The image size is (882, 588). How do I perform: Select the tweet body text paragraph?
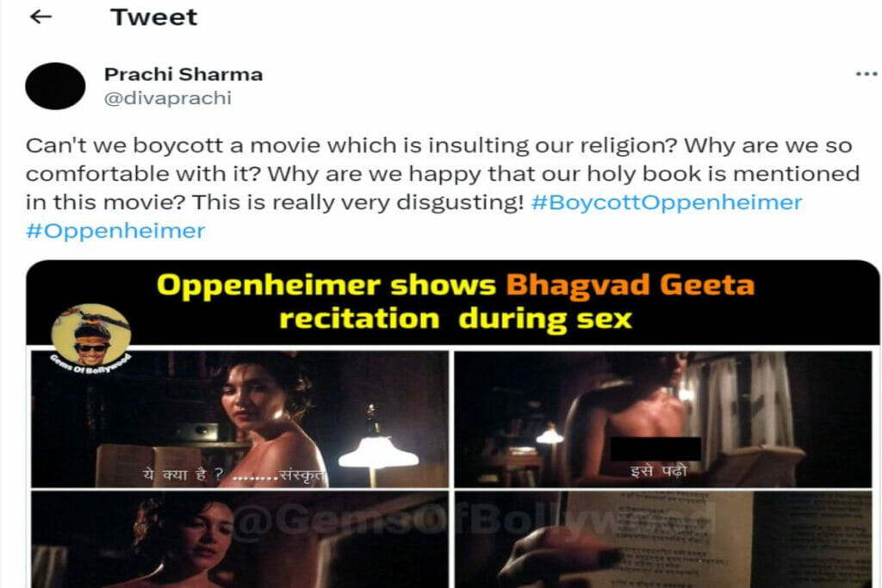click(x=443, y=188)
